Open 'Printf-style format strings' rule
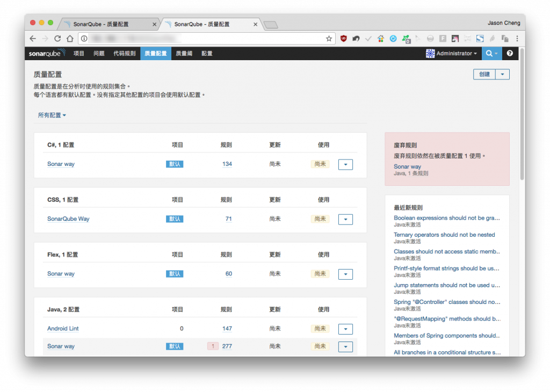This screenshot has width=550, height=392. tap(446, 268)
